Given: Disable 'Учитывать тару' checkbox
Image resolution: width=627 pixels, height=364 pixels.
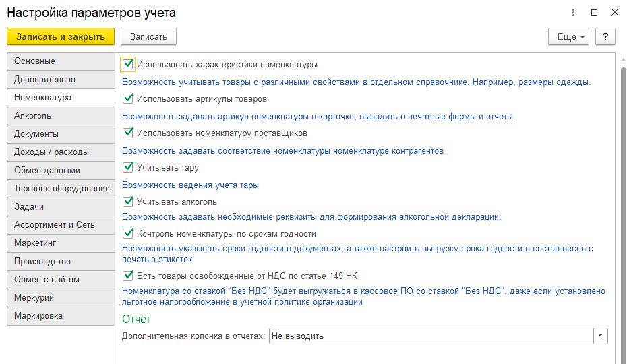Looking at the screenshot, I should 128,167.
